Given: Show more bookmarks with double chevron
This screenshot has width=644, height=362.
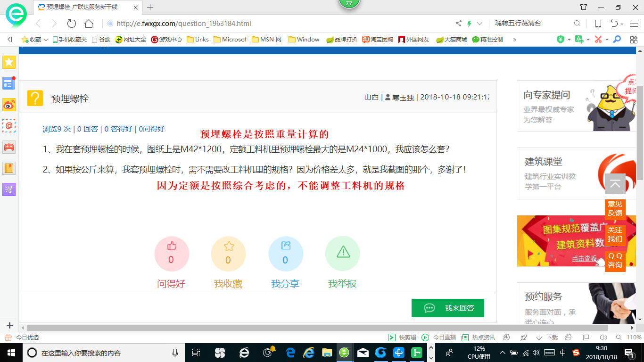Looking at the screenshot, I should [514, 40].
